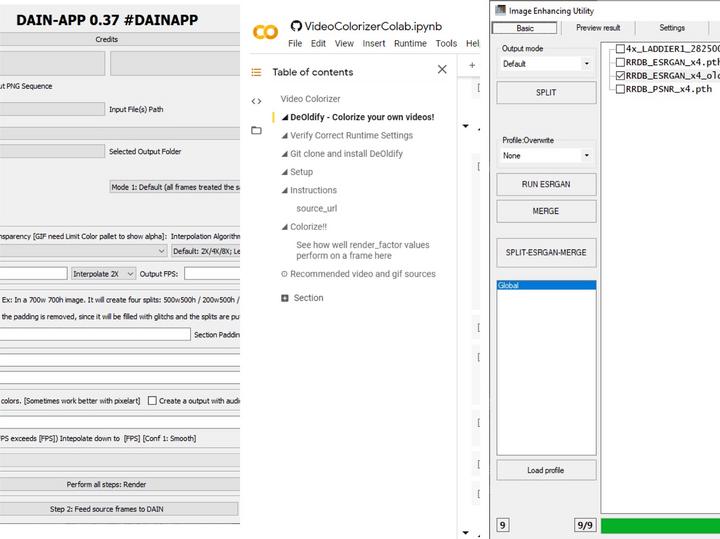This screenshot has width=720, height=539.
Task: Open the Interpolation Algorithm Default dropdown
Action: (206, 251)
